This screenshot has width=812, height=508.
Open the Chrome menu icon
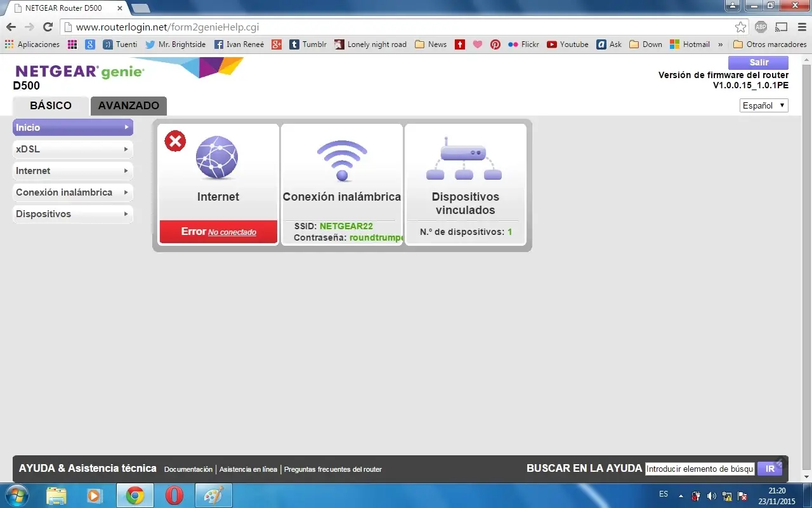point(801,27)
